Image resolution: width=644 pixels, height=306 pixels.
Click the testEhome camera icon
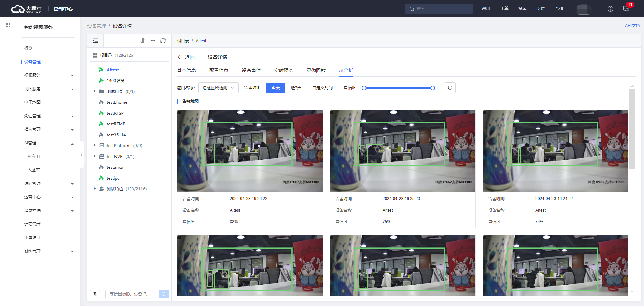(101, 102)
